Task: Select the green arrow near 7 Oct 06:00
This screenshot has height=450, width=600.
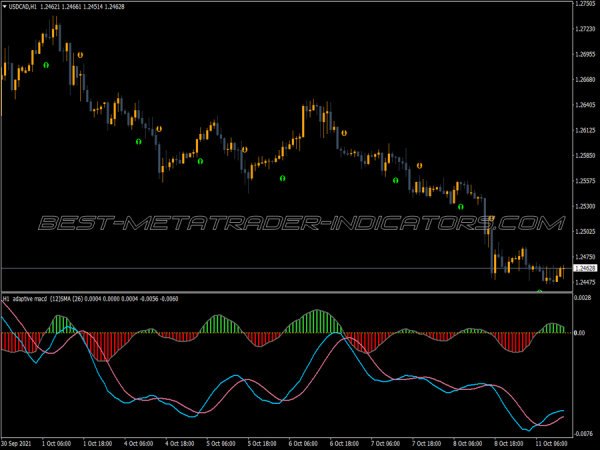Action: point(396,180)
